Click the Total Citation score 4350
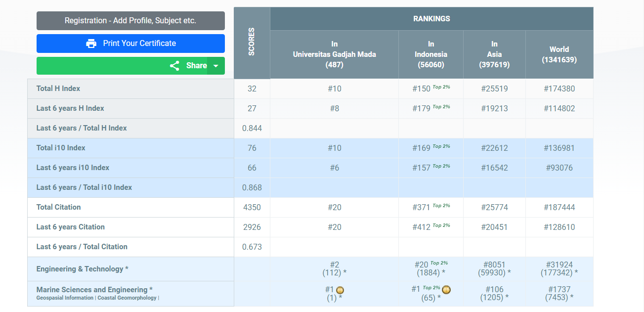The image size is (644, 312). pos(252,207)
